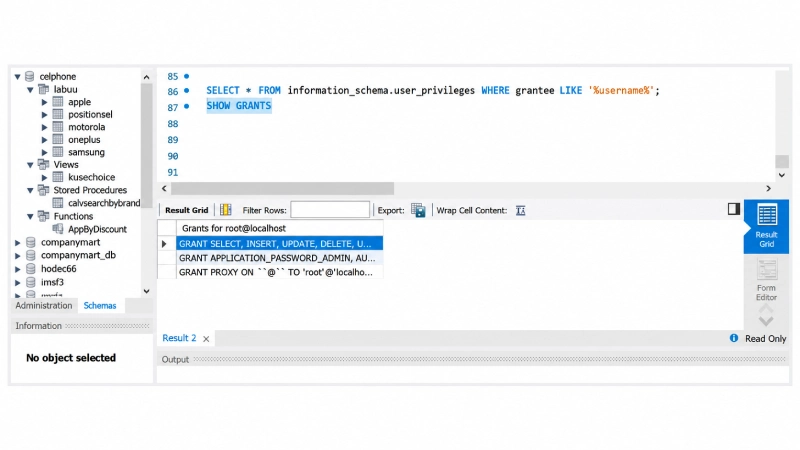The height and width of the screenshot is (450, 800).
Task: Click the Filter Rows input field
Action: coord(330,210)
